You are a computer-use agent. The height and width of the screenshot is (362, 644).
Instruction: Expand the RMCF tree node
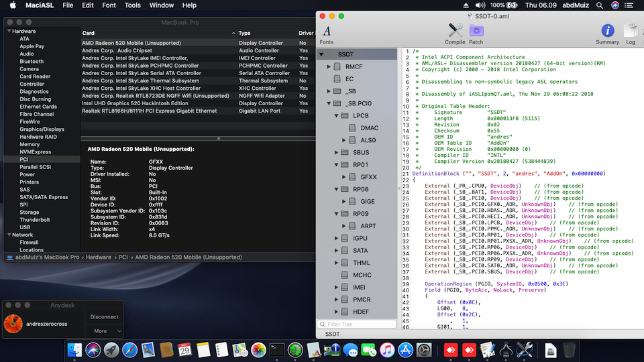coord(329,67)
